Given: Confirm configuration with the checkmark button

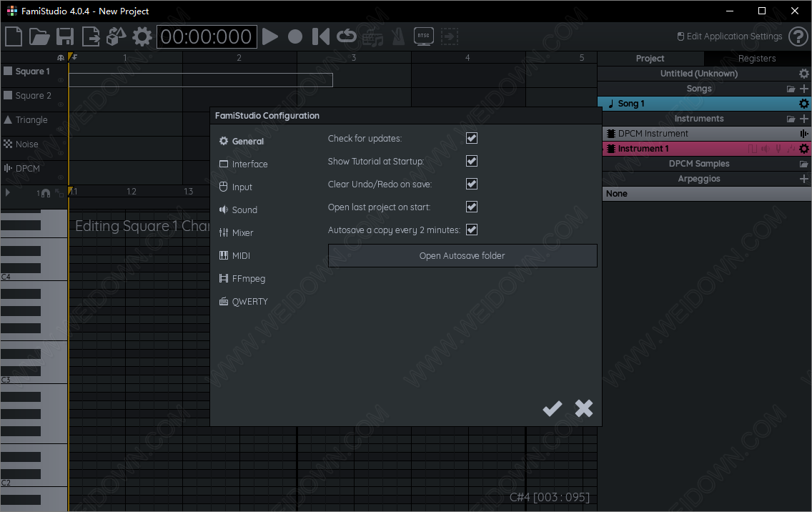Looking at the screenshot, I should [x=552, y=408].
